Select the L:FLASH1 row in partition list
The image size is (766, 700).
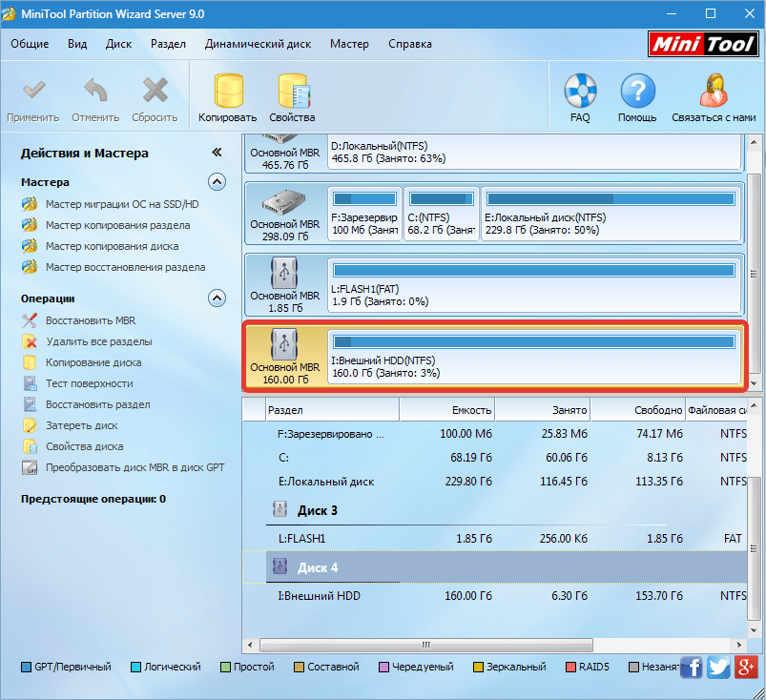[x=301, y=539]
